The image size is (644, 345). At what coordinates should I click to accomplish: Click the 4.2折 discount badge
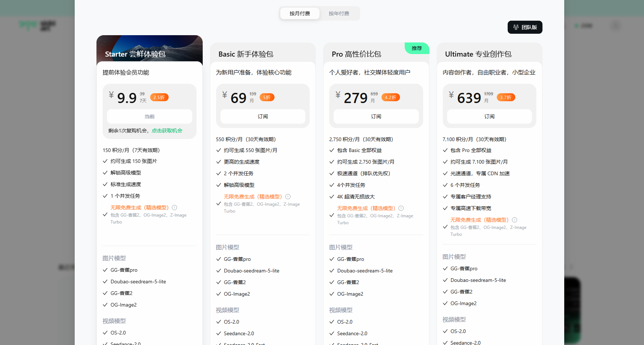(x=391, y=97)
